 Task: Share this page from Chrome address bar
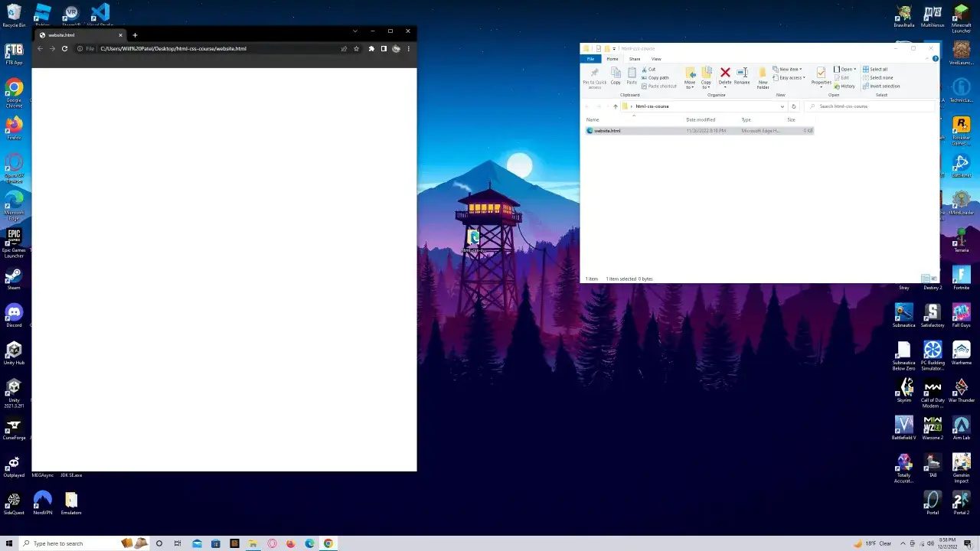coord(345,49)
